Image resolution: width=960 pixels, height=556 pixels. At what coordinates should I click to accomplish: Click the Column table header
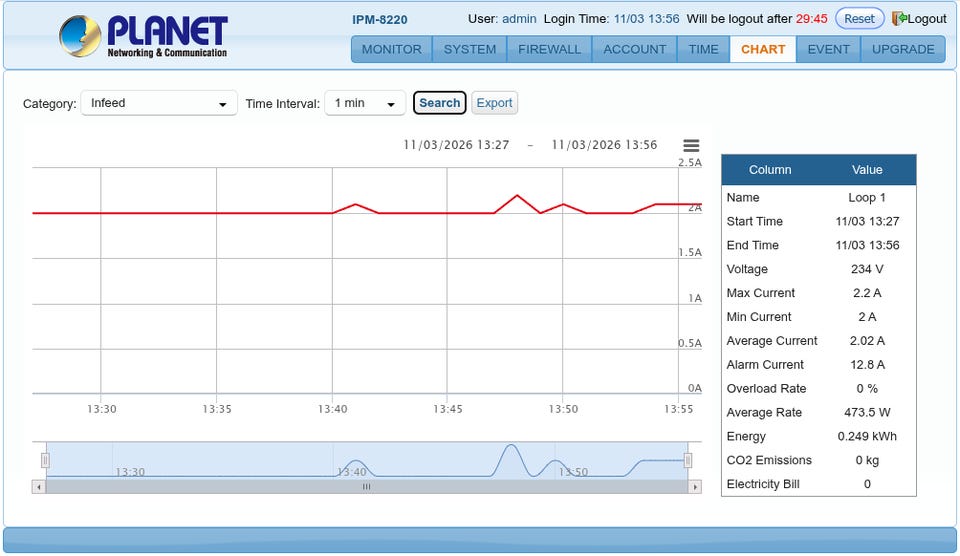click(770, 170)
